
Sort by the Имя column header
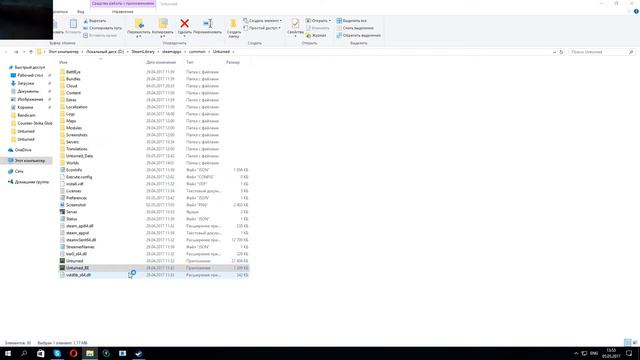63,62
